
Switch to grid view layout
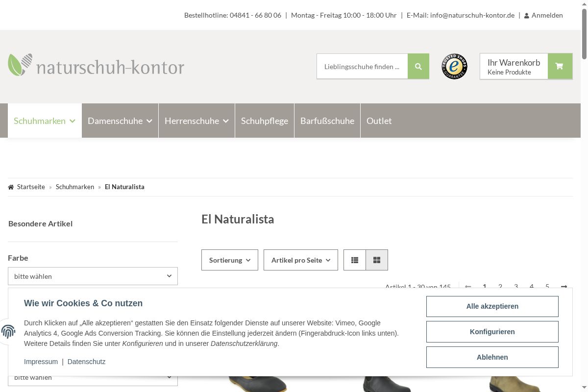[x=377, y=260]
